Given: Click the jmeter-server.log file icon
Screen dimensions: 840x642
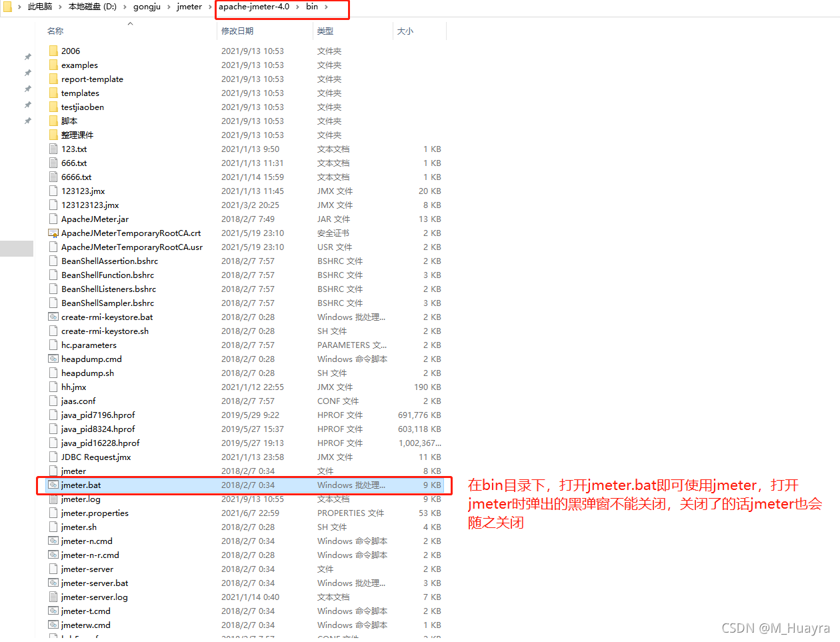Looking at the screenshot, I should tap(53, 597).
